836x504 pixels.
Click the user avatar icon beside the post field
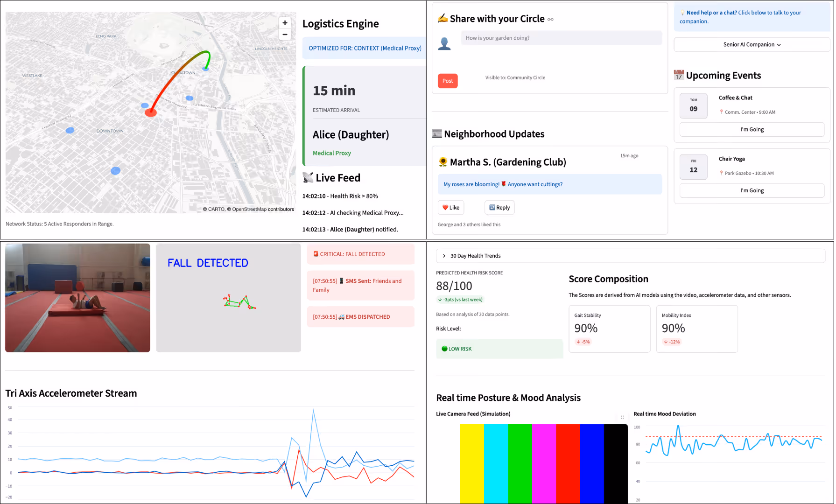tap(444, 44)
